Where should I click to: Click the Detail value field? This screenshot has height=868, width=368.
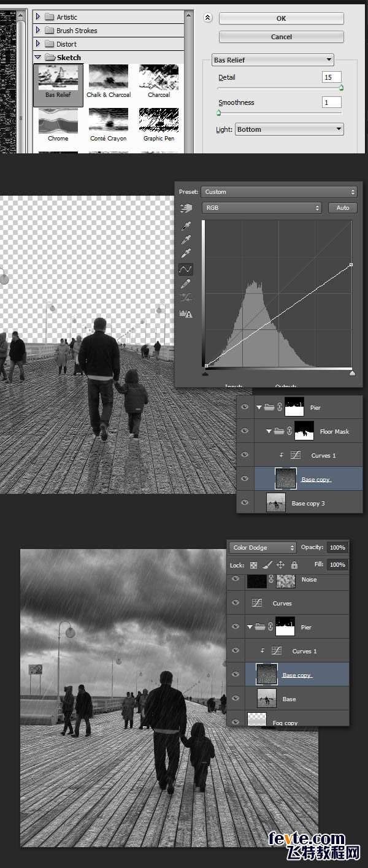coord(332,77)
